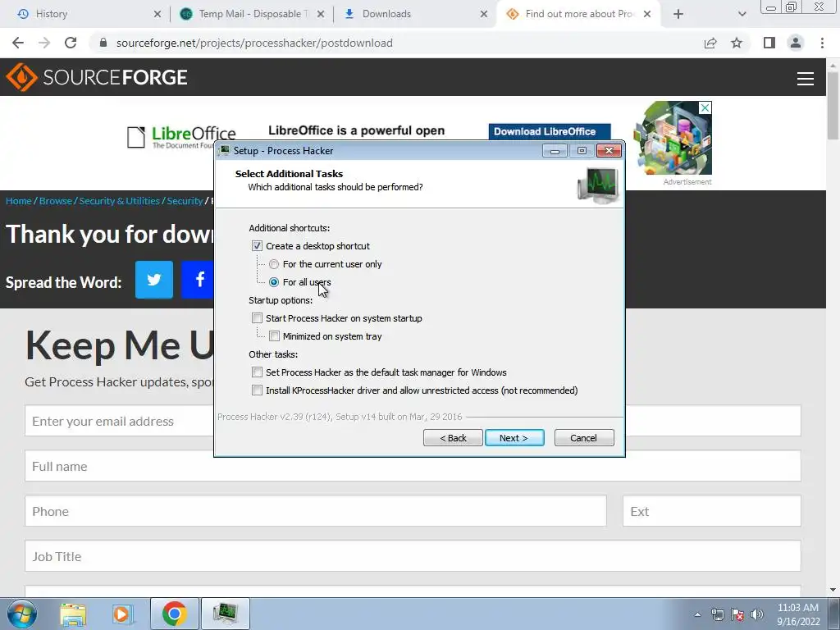The width and height of the screenshot is (840, 630).
Task: Click the Chrome back arrow
Action: (x=18, y=43)
